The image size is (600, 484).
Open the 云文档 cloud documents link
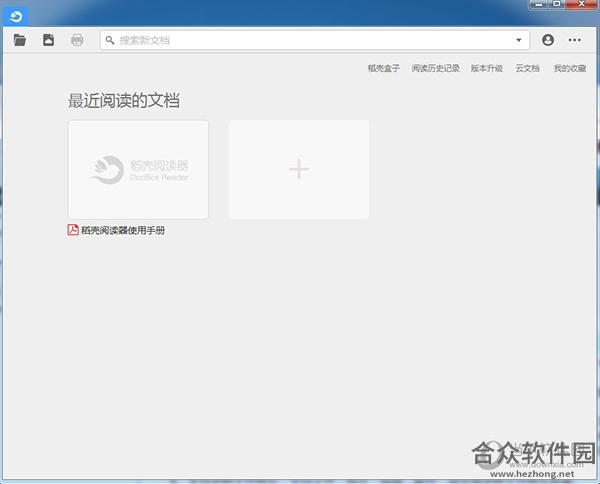click(527, 68)
